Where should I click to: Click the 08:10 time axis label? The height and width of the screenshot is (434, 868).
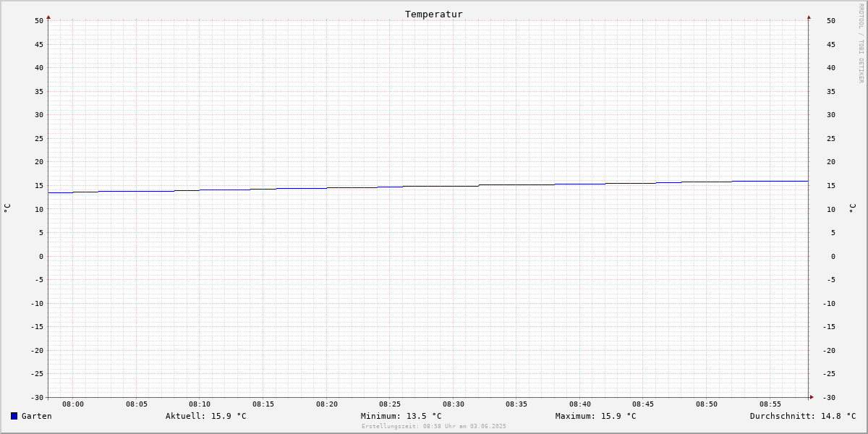pos(200,404)
